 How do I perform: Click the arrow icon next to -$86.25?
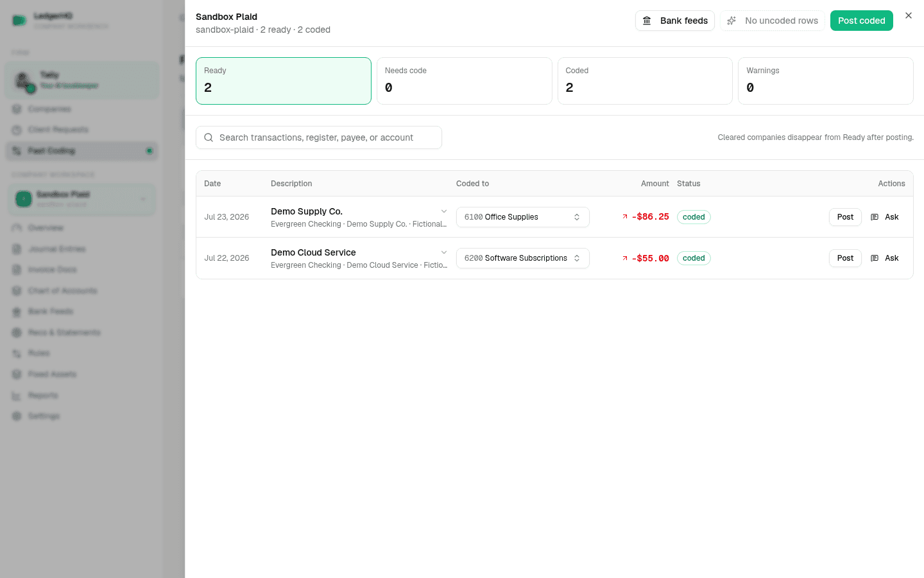point(625,216)
